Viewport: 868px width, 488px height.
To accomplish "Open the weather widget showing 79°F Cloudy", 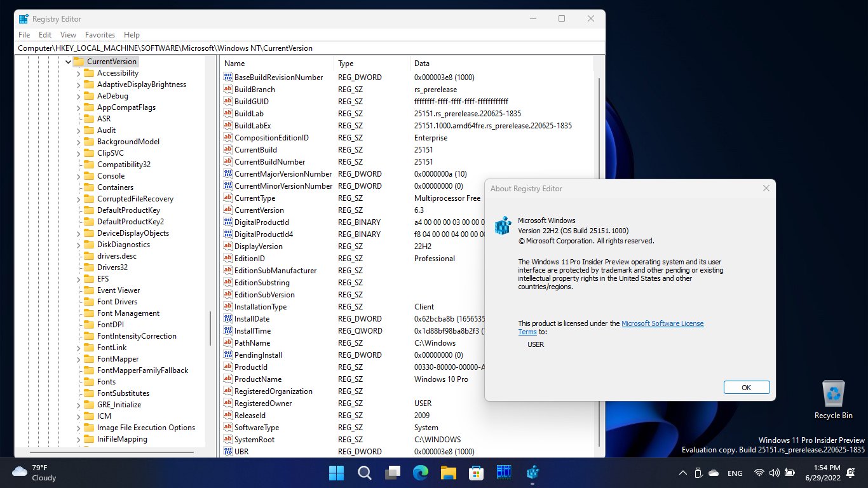I will 35,473.
